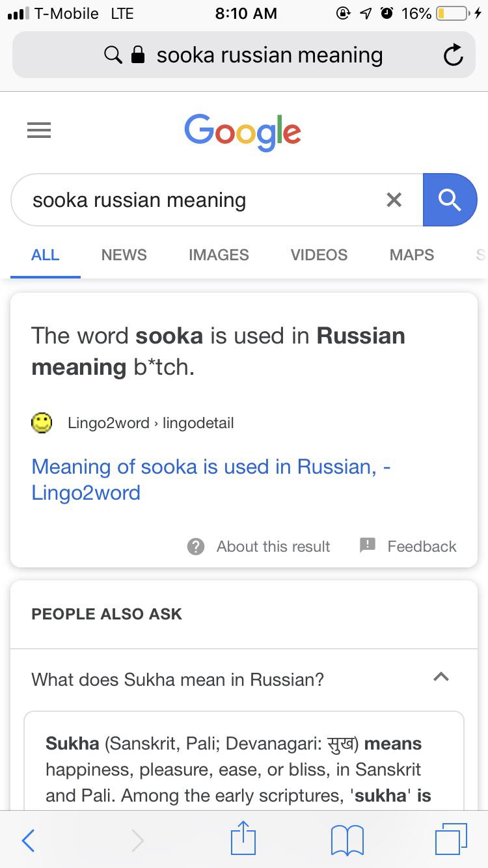Select the VIDEOS search category

click(319, 255)
